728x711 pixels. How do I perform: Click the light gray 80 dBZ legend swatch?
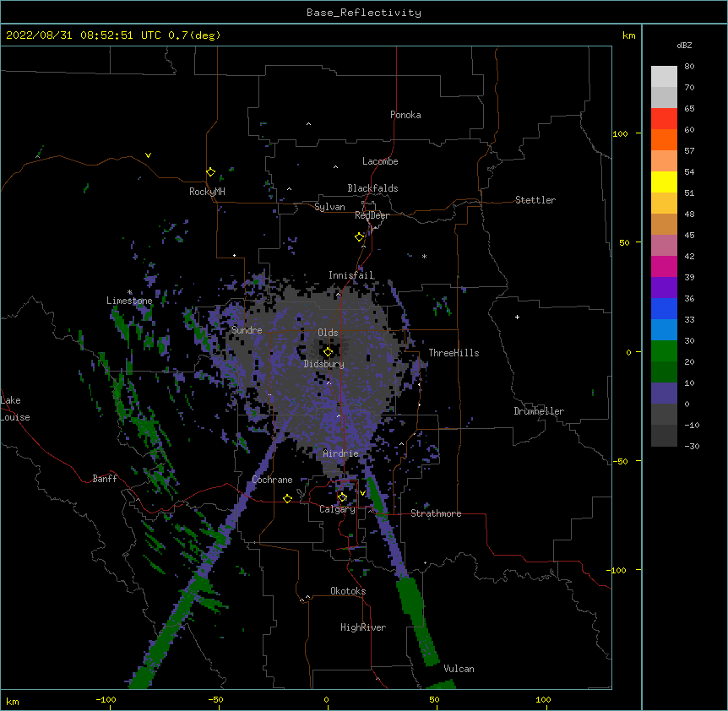(x=664, y=76)
